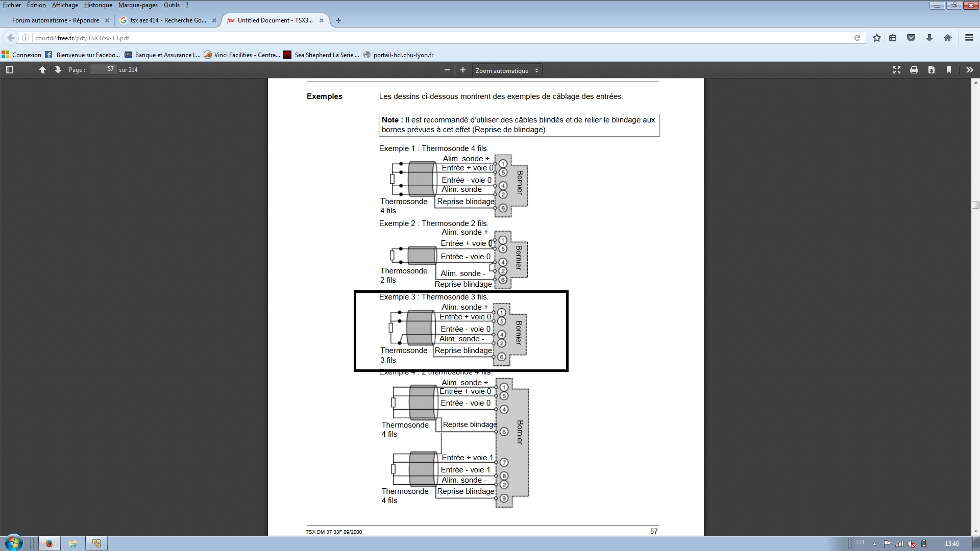This screenshot has height=551, width=980.
Task: Open the Zoom automatique dropdown
Action: click(506, 70)
